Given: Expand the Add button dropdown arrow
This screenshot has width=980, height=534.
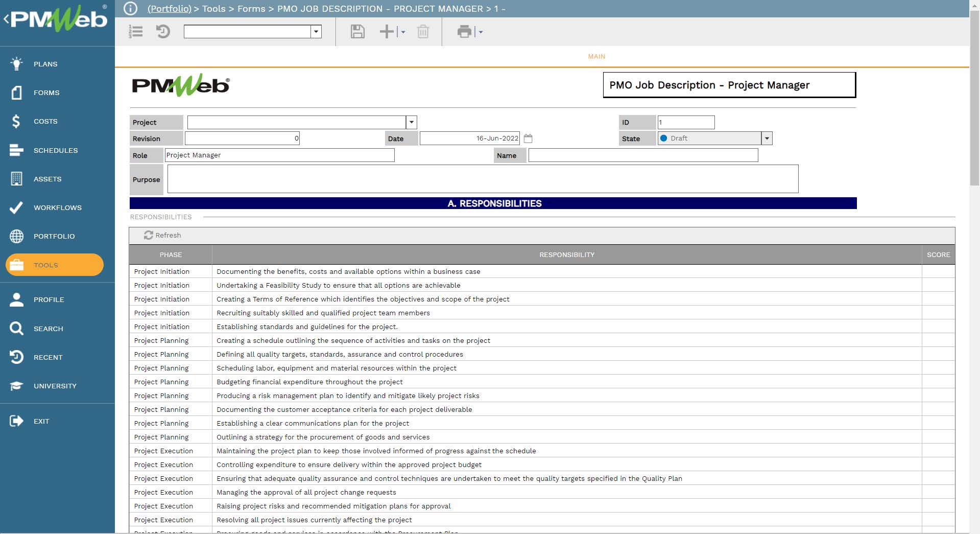Looking at the screenshot, I should click(403, 32).
